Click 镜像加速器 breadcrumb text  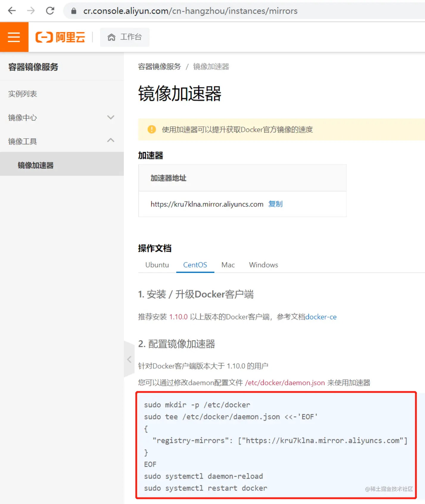211,66
